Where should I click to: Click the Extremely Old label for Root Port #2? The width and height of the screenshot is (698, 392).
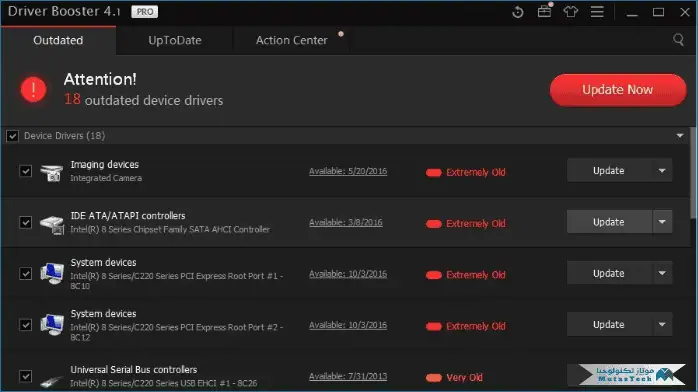[475, 326]
